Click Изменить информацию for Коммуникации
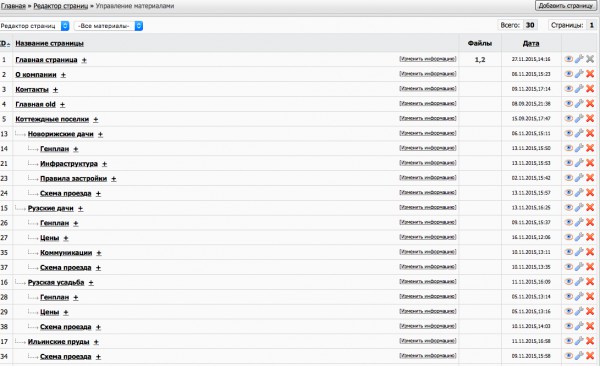 428,252
